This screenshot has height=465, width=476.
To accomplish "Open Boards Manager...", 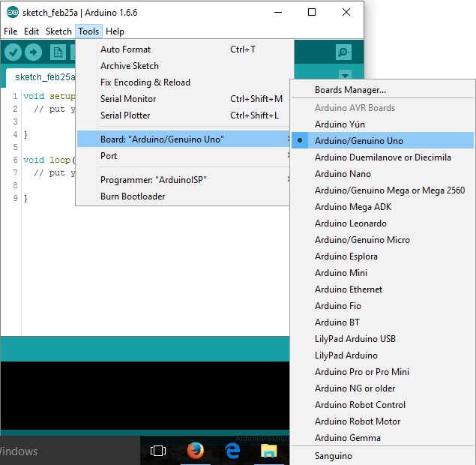I will (382, 90).
